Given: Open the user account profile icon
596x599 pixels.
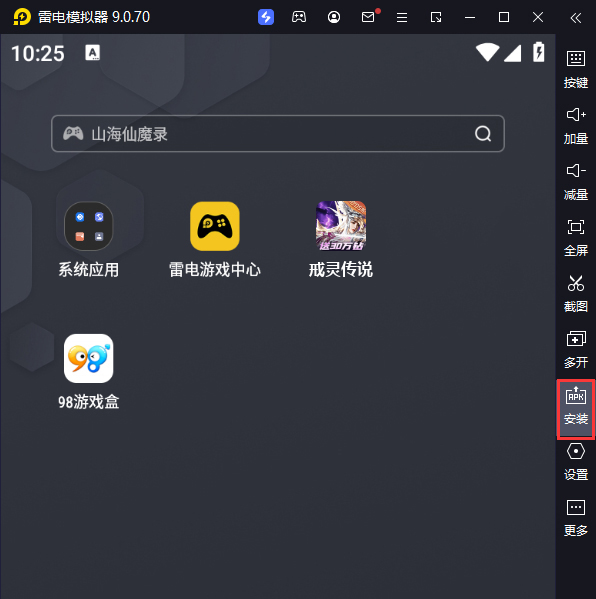Looking at the screenshot, I should [x=334, y=17].
